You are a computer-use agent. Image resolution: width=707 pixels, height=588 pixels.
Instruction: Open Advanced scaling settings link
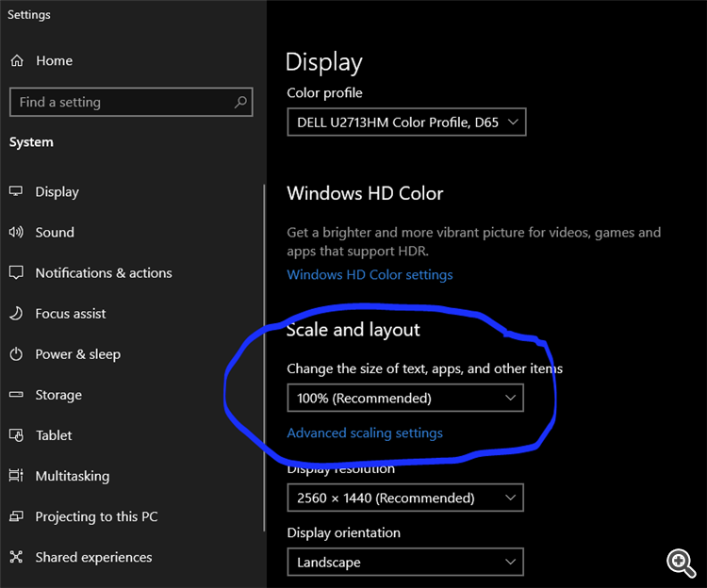365,433
